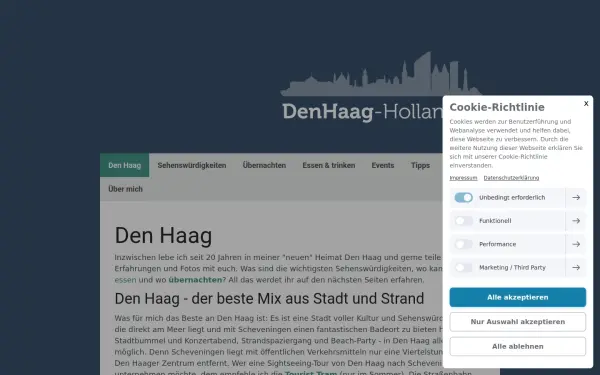Open the Impressum link

pos(463,178)
